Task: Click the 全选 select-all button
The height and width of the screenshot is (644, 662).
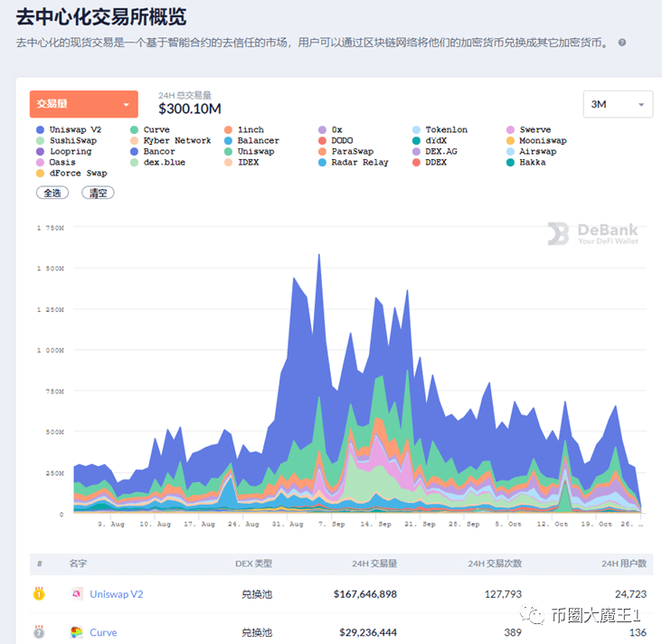Action: [x=52, y=193]
